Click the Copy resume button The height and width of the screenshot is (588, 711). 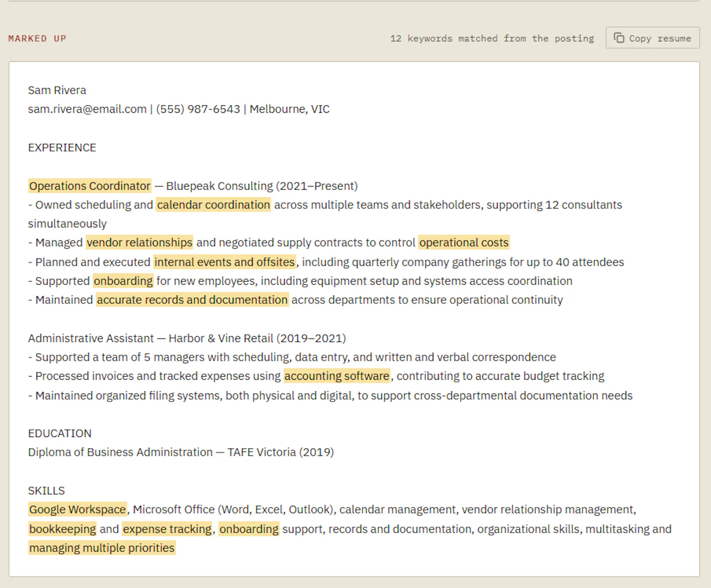(x=652, y=38)
